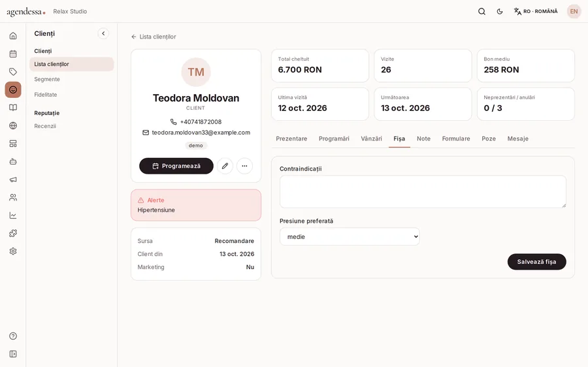Click into the Contraindicații text area

coord(423,191)
